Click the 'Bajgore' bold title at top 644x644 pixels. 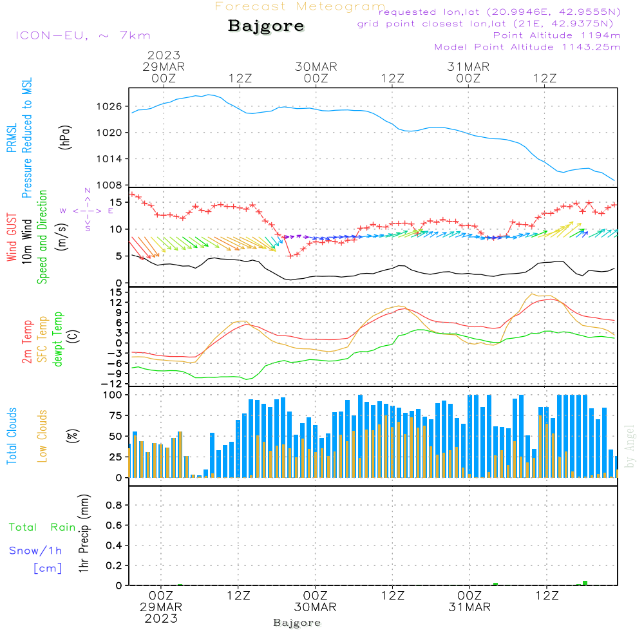[x=266, y=26]
